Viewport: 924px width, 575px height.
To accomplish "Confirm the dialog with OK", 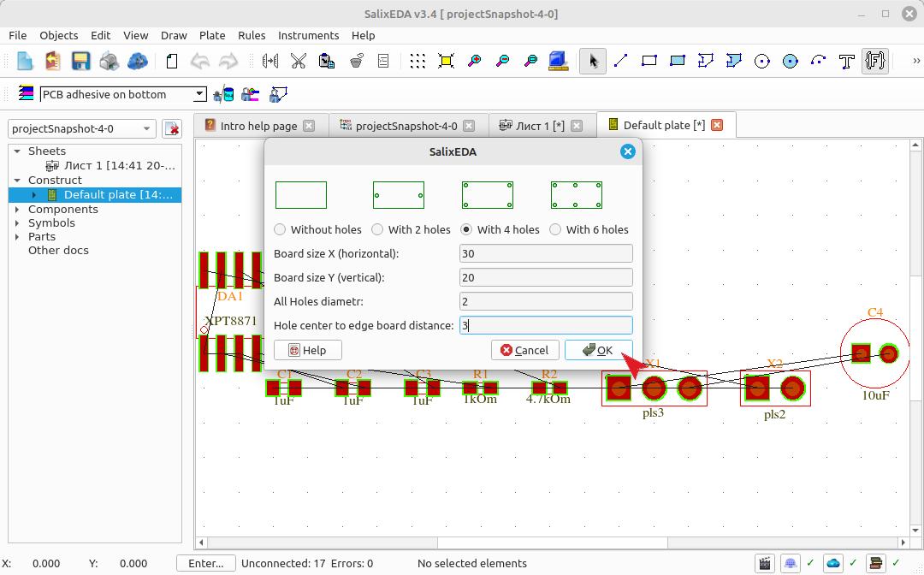I will pyautogui.click(x=599, y=350).
